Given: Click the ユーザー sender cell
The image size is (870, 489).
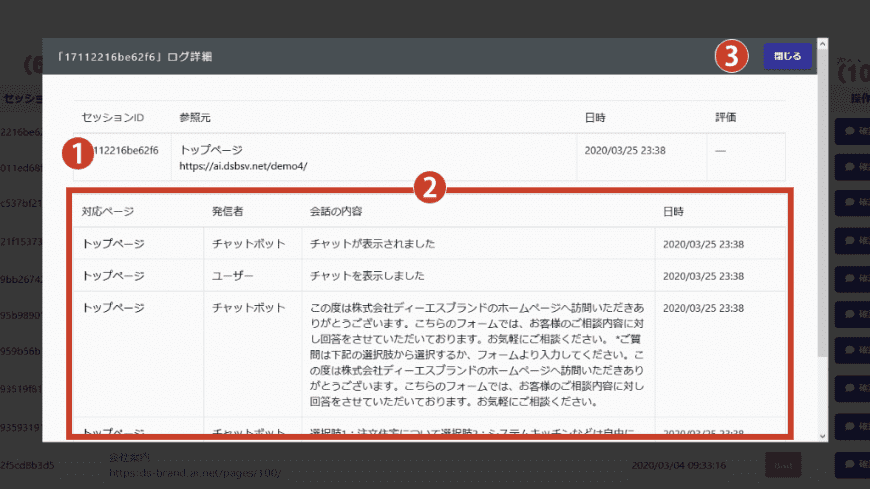Looking at the screenshot, I should (233, 276).
